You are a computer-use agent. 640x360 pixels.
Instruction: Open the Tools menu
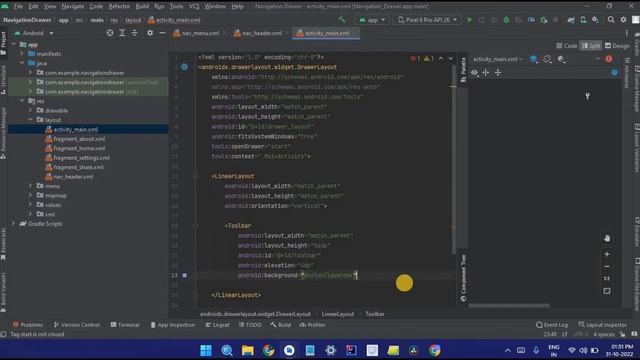pyautogui.click(x=176, y=6)
